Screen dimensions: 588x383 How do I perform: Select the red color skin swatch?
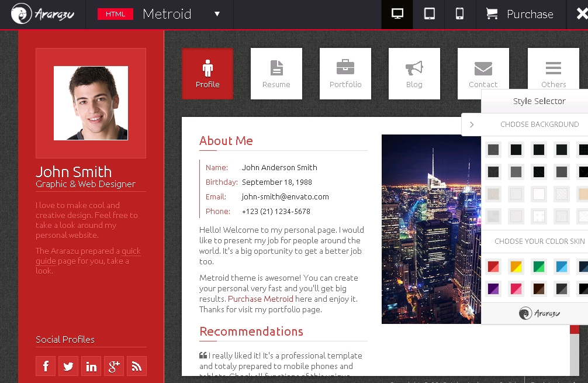point(493,267)
